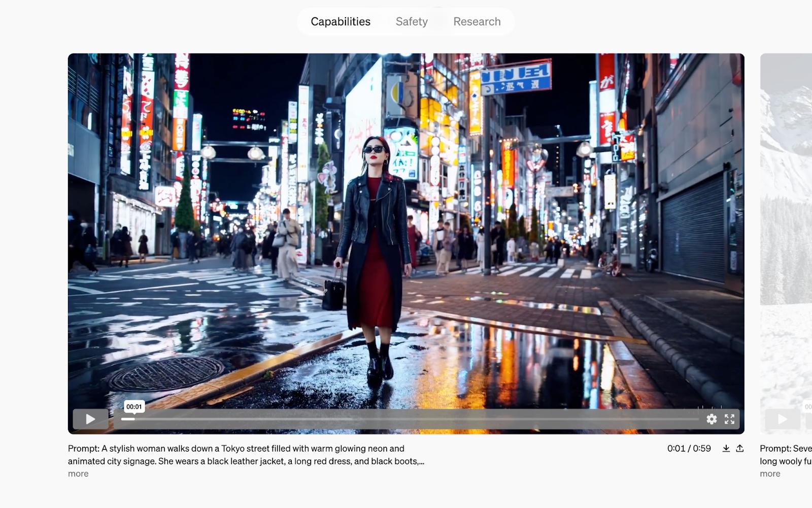Screen dimensions: 812x508
Task: Open video settings gear icon
Action: (712, 419)
